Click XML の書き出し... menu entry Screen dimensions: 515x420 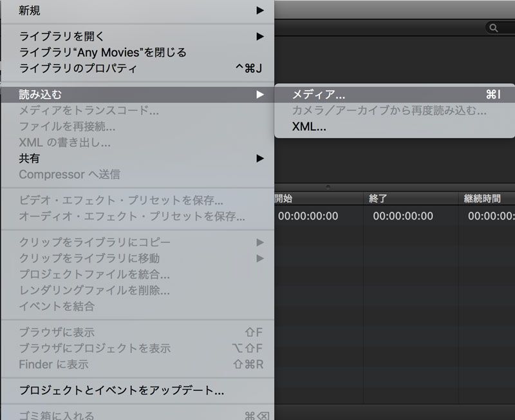pyautogui.click(x=64, y=142)
